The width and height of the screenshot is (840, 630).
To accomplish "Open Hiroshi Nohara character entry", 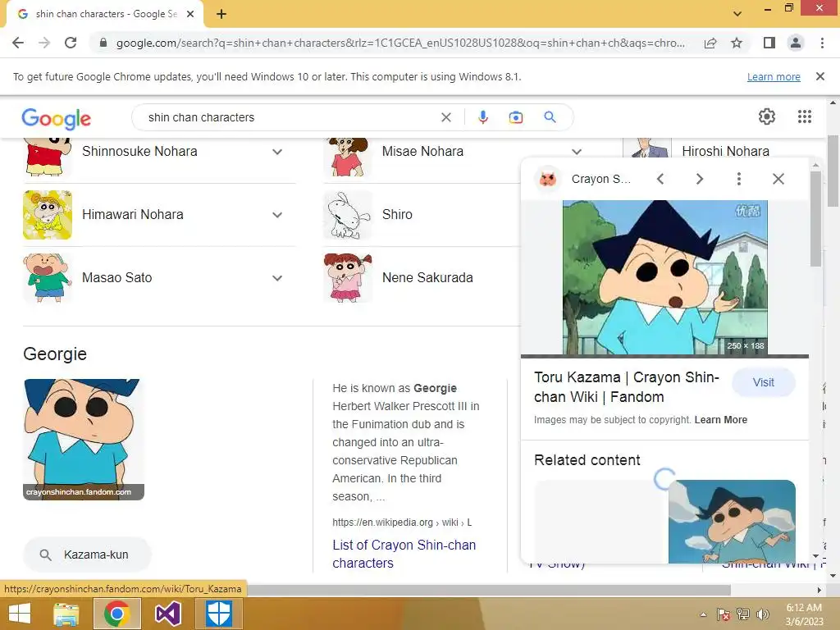I will pos(725,152).
